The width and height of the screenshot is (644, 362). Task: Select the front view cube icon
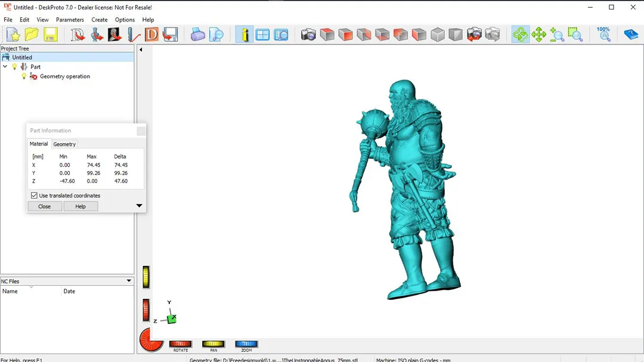coord(345,35)
